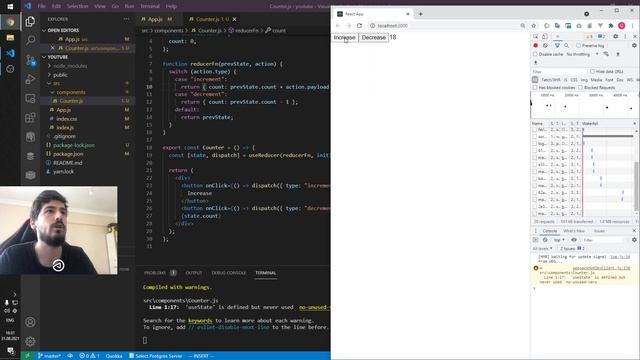Click the Increase button in React app

click(344, 38)
